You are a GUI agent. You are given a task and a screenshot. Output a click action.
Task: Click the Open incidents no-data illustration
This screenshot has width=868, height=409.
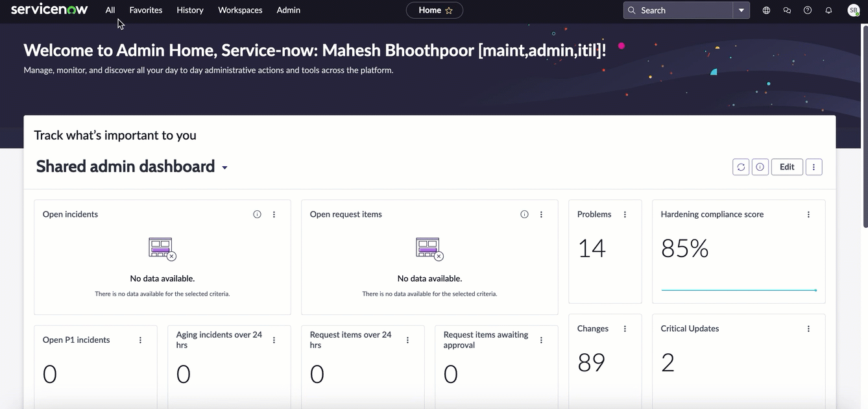(x=162, y=249)
